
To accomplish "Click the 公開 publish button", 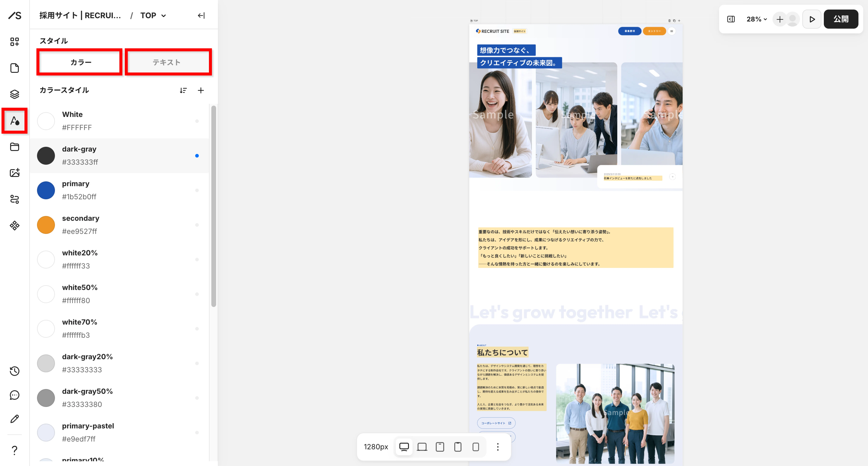I will [841, 19].
